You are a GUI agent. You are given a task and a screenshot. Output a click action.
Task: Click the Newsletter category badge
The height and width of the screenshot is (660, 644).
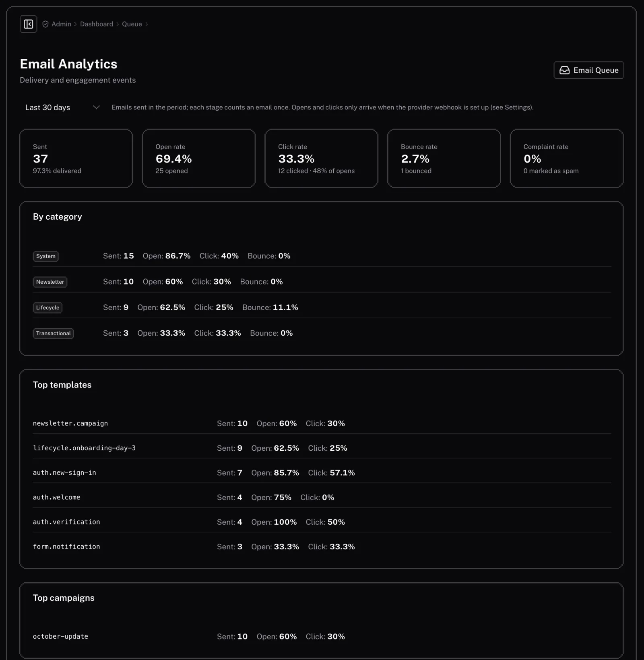50,282
